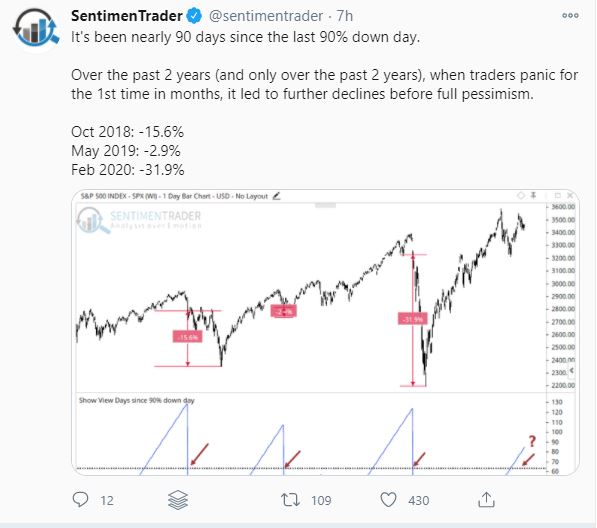Click the retweet count 109
The image size is (597, 528).
point(321,500)
